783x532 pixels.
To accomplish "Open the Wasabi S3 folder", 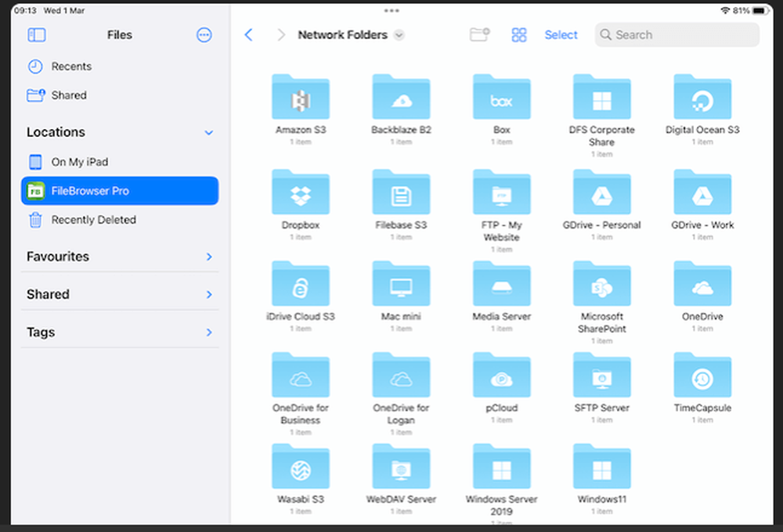I will 301,466.
